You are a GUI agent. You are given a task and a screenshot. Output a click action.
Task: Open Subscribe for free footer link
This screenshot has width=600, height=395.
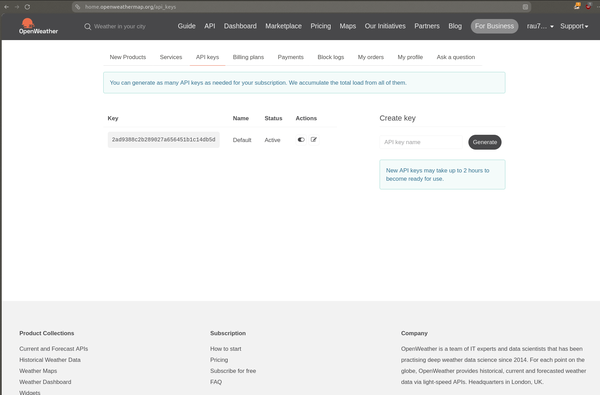[233, 371]
